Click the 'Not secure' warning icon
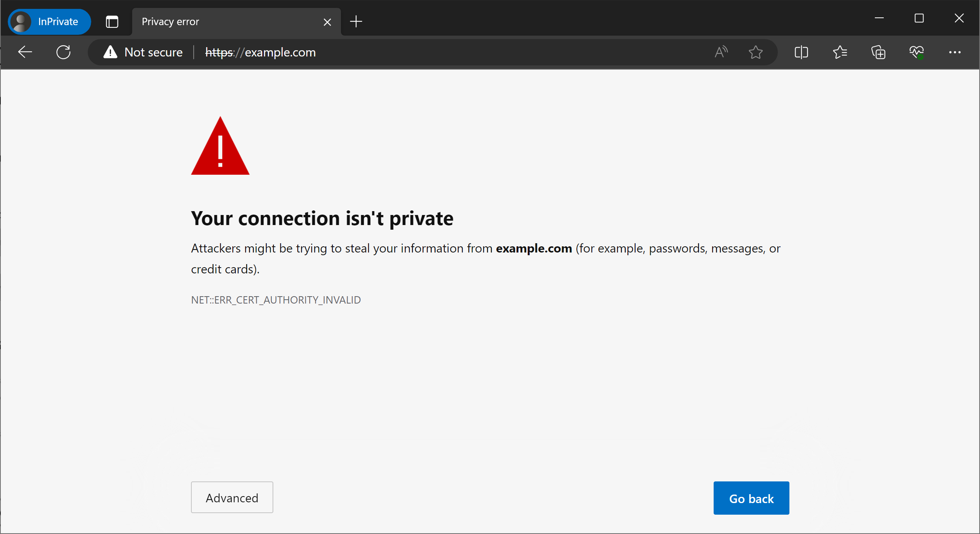980x534 pixels. point(110,53)
